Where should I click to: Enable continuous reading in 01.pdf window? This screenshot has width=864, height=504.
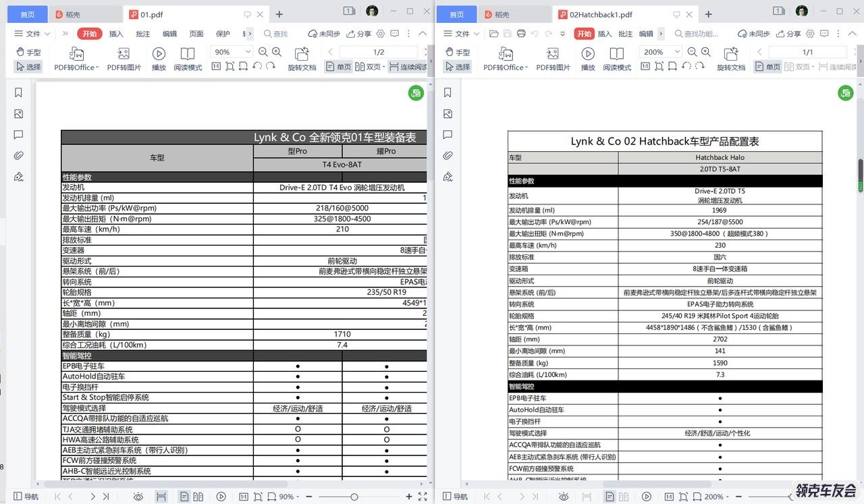tap(408, 67)
